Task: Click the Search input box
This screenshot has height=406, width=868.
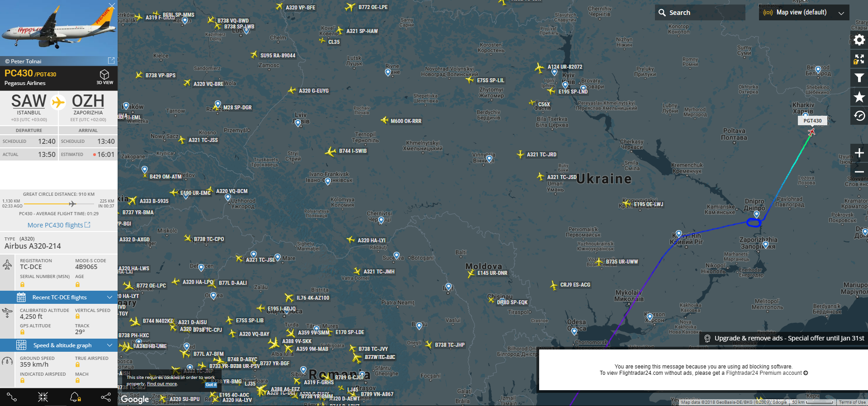Action: tap(700, 13)
